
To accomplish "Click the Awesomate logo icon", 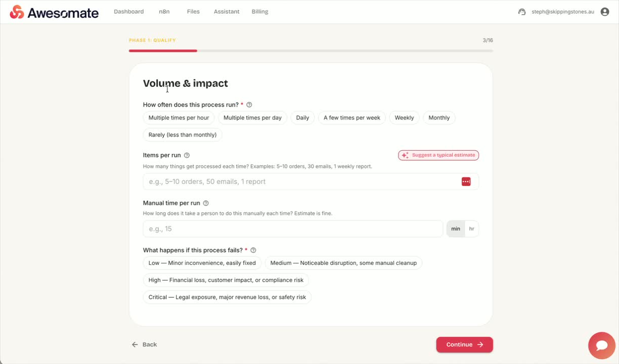I will [x=17, y=12].
